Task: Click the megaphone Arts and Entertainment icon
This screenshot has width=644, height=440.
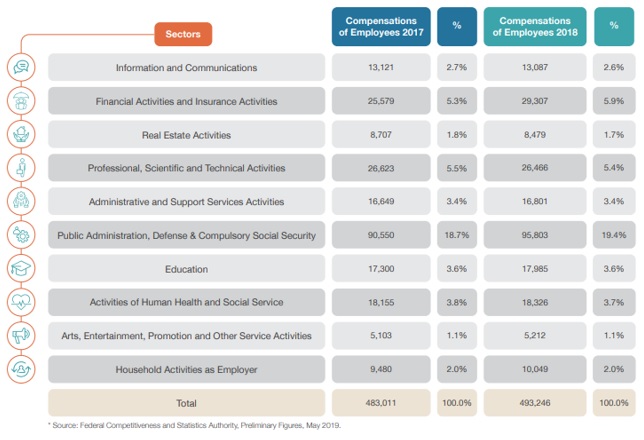Action: pyautogui.click(x=21, y=336)
